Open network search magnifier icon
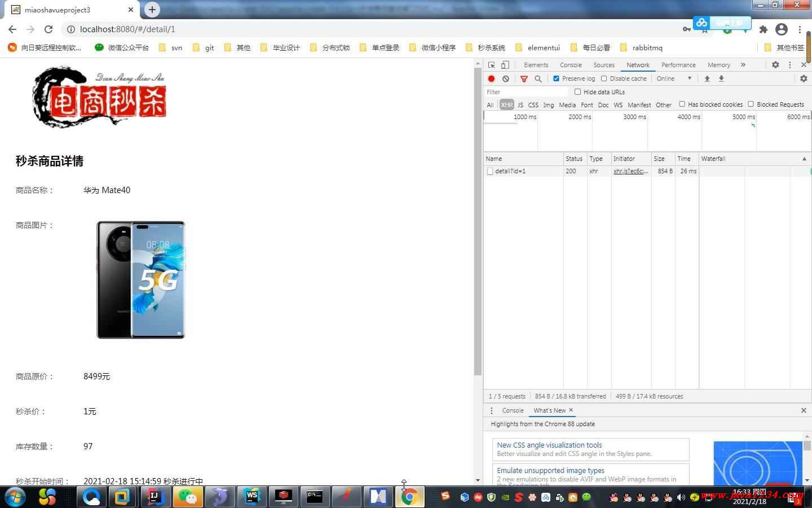Viewport: 812px width, 508px height. (x=538, y=78)
